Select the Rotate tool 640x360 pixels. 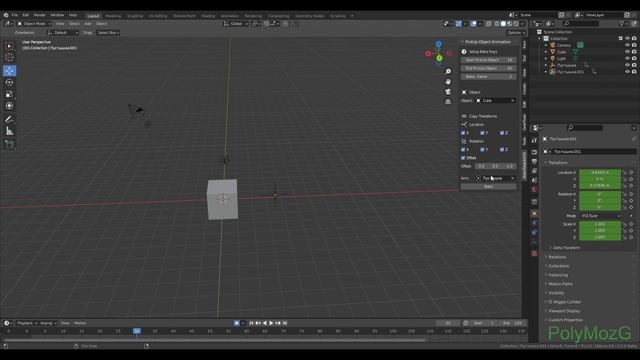coord(9,82)
